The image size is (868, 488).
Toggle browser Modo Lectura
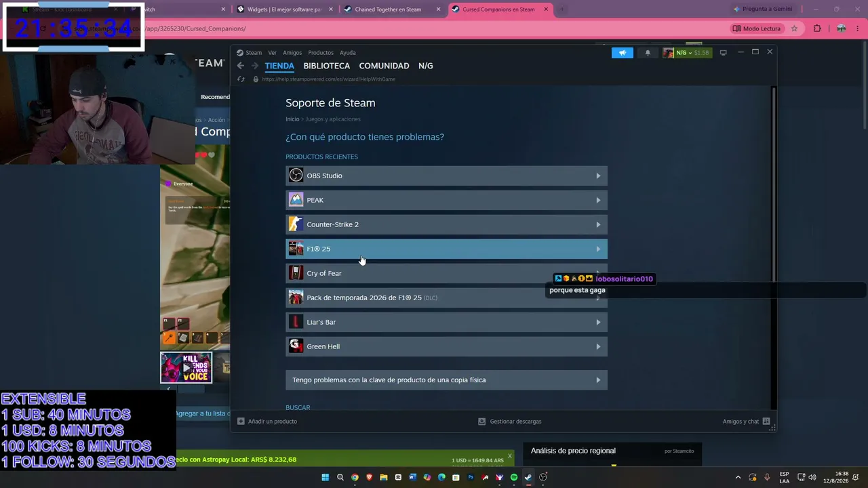coord(757,28)
